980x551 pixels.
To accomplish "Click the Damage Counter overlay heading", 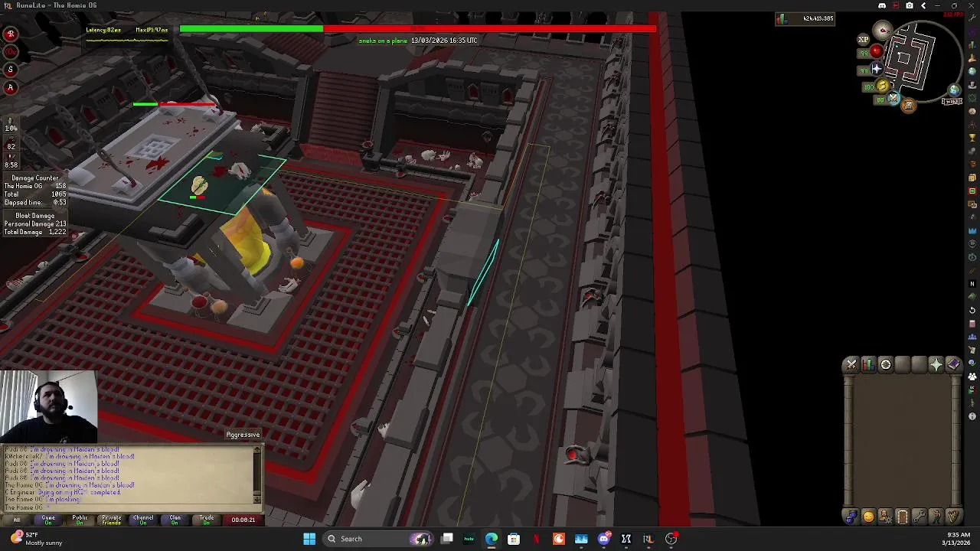I will click(35, 178).
